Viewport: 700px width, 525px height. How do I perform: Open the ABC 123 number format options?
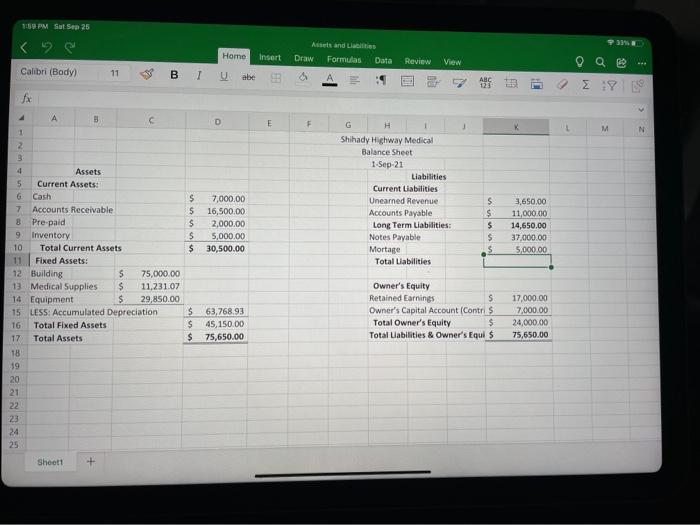485,82
